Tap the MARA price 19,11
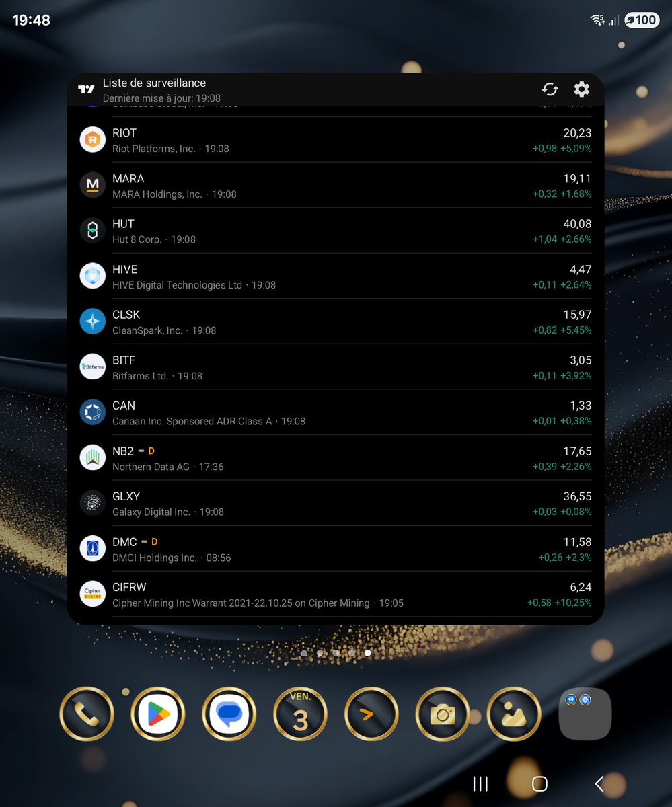This screenshot has width=672, height=807. [577, 178]
